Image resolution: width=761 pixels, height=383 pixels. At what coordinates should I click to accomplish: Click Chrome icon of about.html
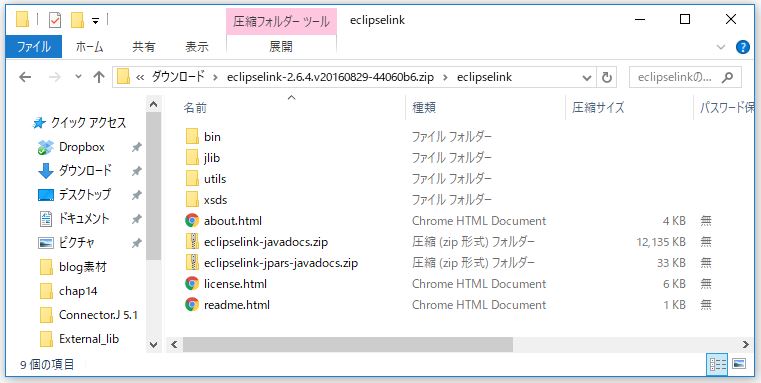tap(192, 221)
